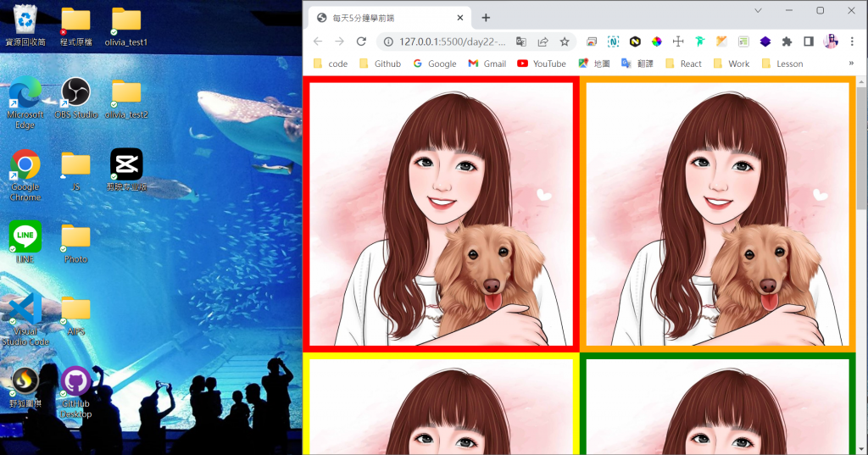The width and height of the screenshot is (868, 455).
Task: Launch LINE from the desktop
Action: click(x=25, y=242)
